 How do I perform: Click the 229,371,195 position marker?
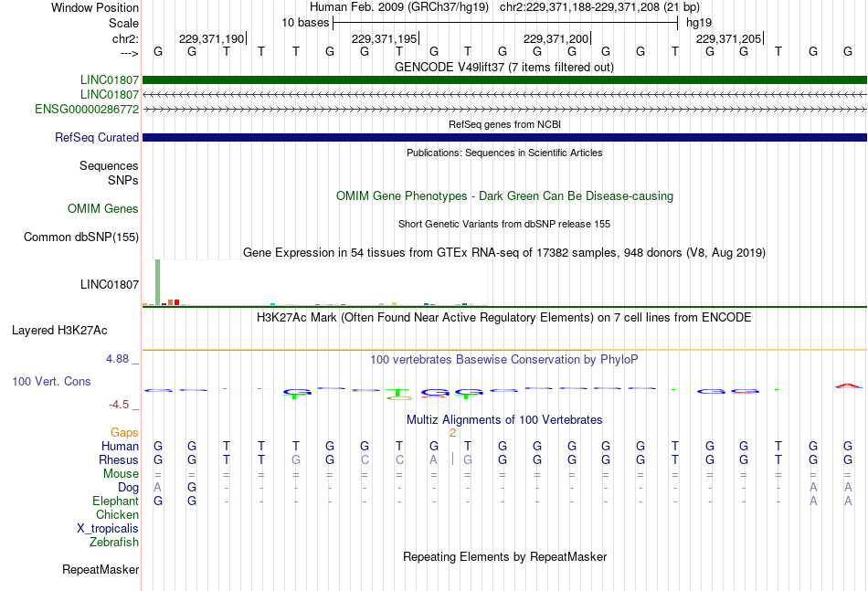pyautogui.click(x=384, y=38)
